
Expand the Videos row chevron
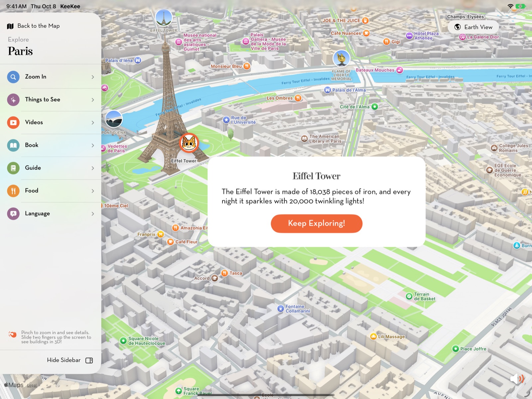[x=93, y=122]
